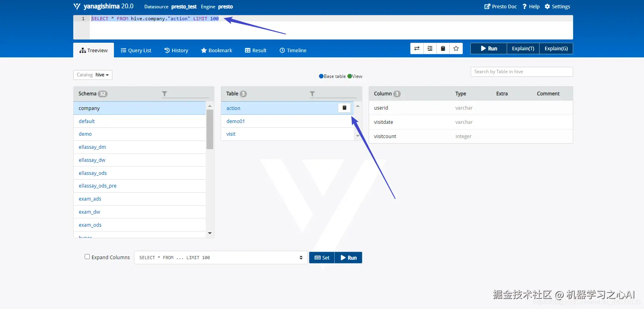Click the Run button next to Set
Image resolution: width=644 pixels, height=309 pixels.
349,258
